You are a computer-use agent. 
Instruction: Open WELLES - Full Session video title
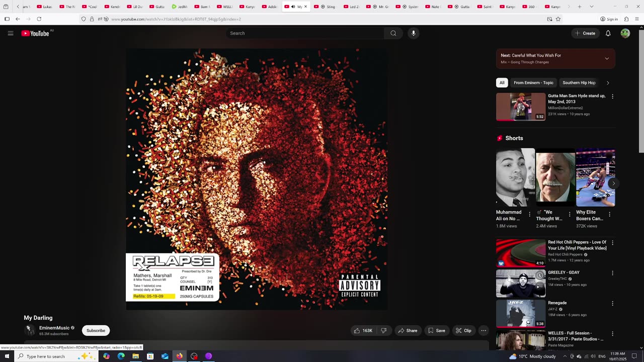click(576, 336)
